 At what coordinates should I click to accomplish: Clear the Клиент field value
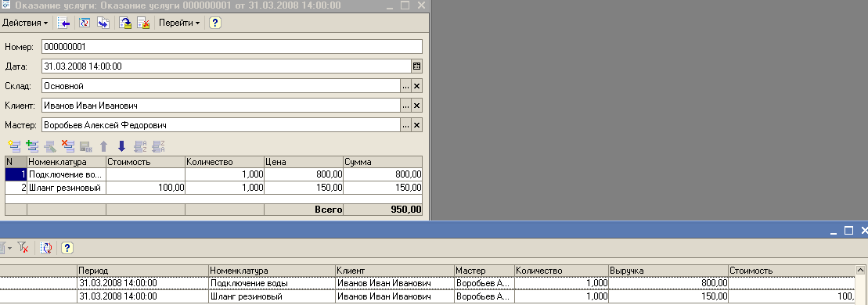point(417,105)
